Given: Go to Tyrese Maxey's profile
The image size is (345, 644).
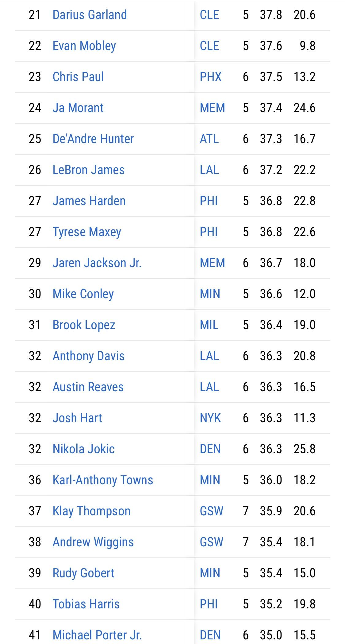Looking at the screenshot, I should (87, 232).
